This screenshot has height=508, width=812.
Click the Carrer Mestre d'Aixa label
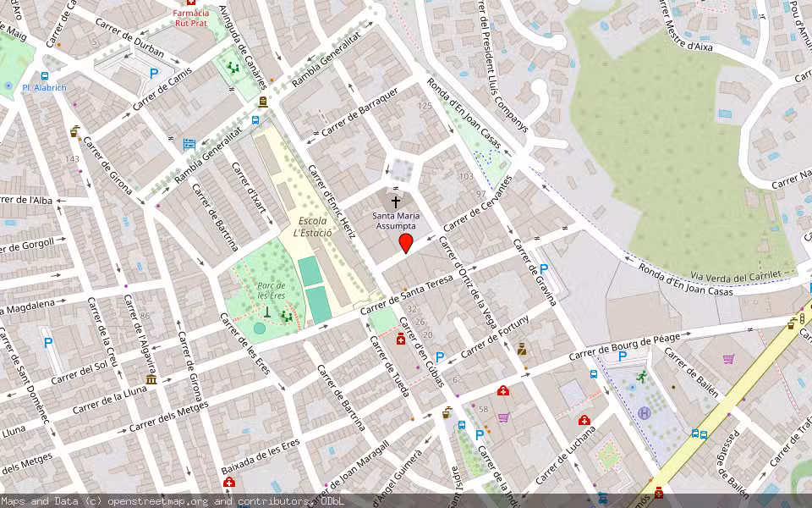tap(687, 26)
